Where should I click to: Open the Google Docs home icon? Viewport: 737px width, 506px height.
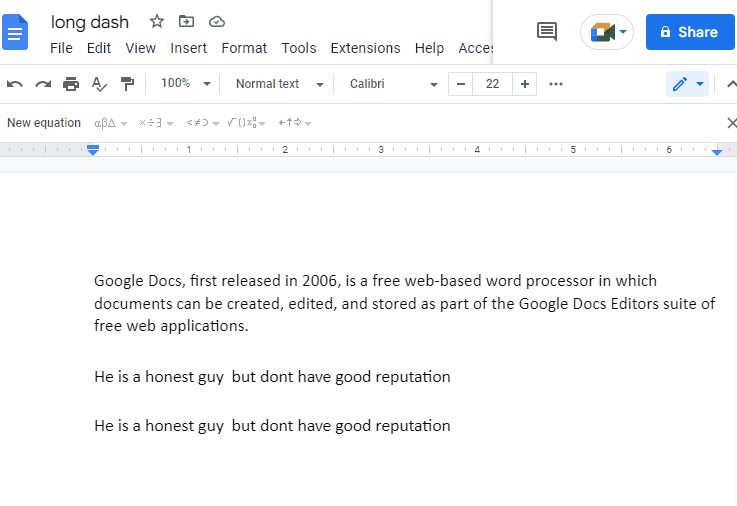tap(15, 32)
